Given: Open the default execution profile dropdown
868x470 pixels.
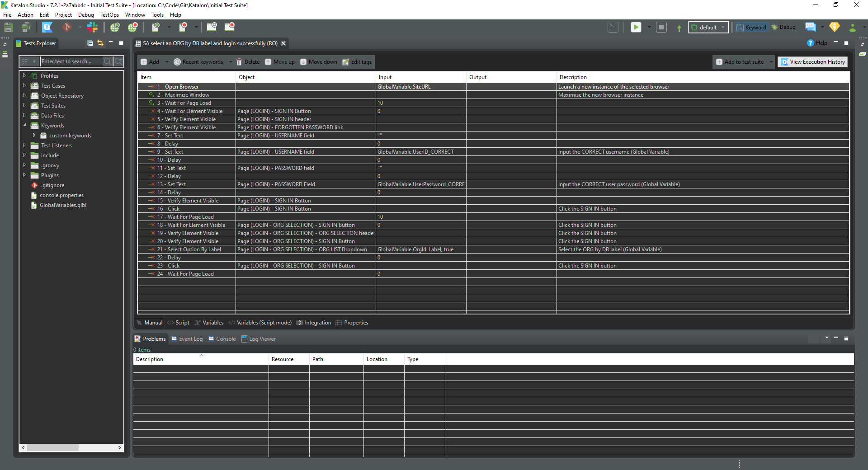Looking at the screenshot, I should (x=708, y=27).
